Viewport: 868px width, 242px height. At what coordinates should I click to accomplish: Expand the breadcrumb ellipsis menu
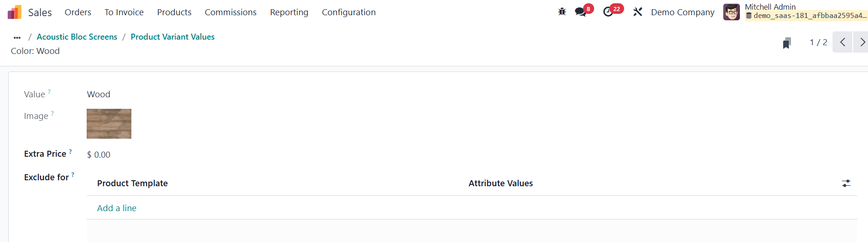[17, 37]
